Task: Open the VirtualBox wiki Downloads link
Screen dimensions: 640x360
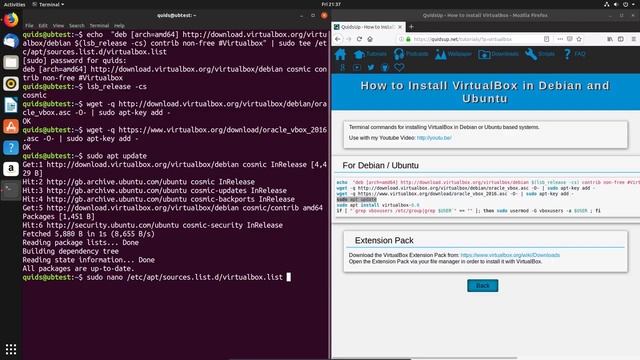Action: point(510,255)
